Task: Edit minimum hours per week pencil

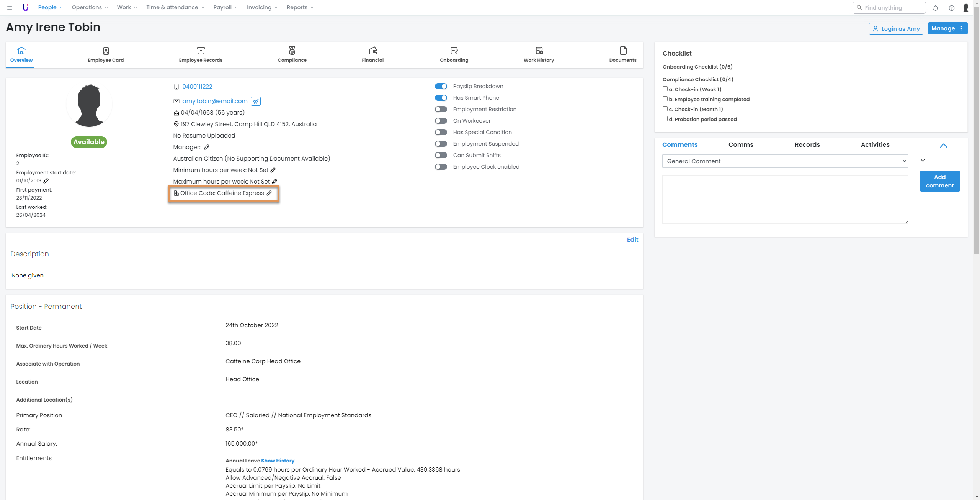Action: [x=273, y=170]
